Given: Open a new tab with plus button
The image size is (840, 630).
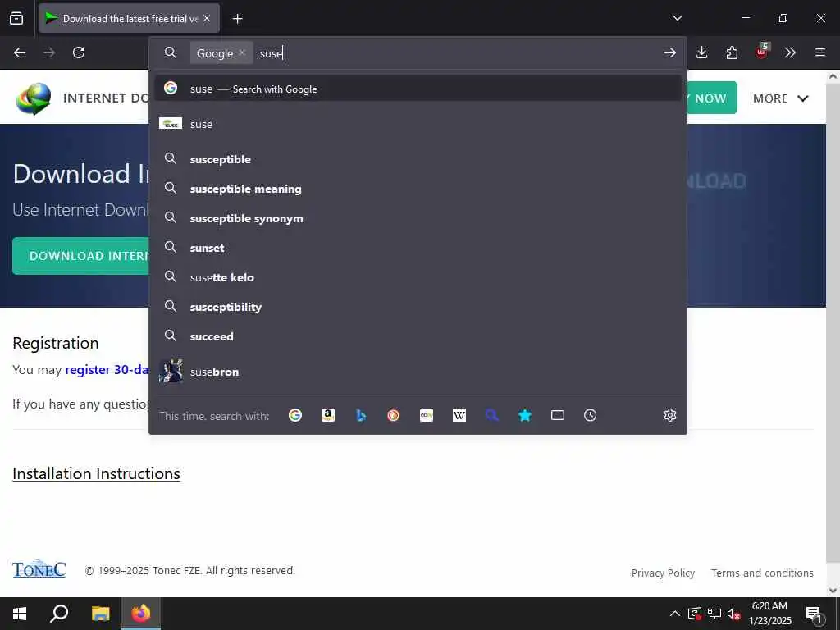Looking at the screenshot, I should tap(237, 19).
